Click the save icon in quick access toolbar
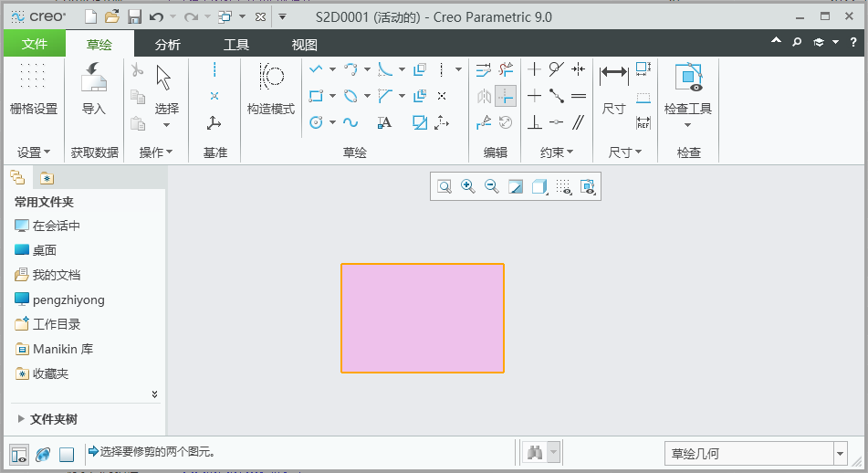 134,16
